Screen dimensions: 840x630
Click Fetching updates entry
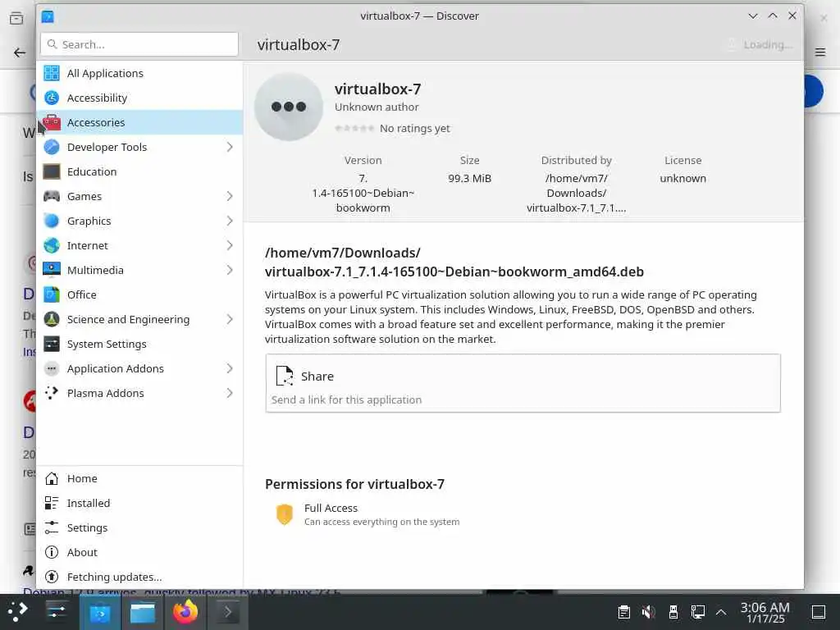pyautogui.click(x=139, y=577)
